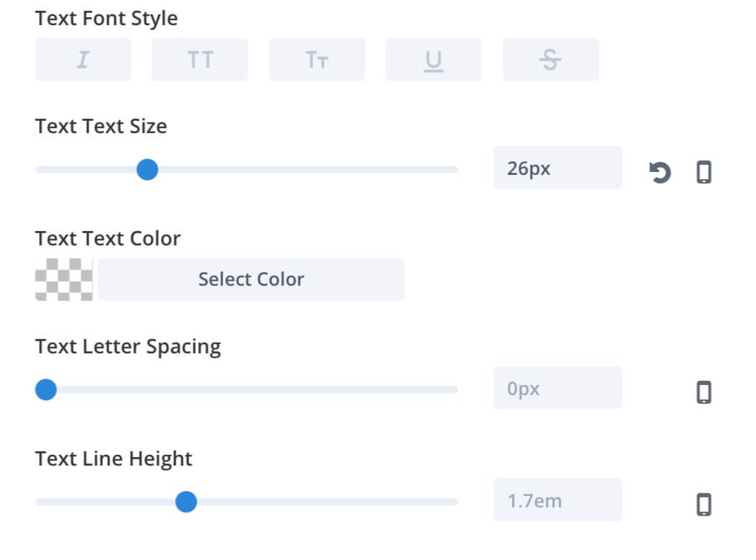This screenshot has height=560, width=756.
Task: Click the Select Color button
Action: point(251,279)
